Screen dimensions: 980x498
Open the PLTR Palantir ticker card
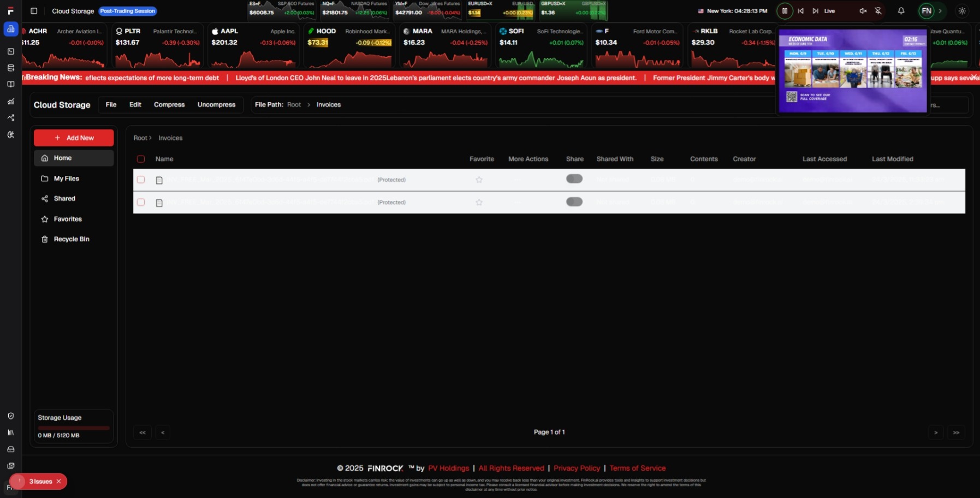158,45
